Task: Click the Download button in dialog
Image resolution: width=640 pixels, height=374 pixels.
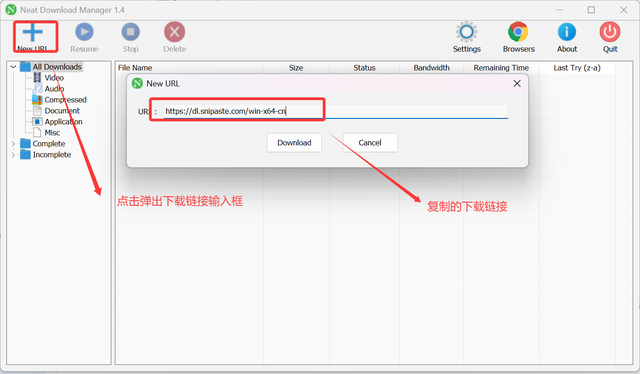Action: 294,143
